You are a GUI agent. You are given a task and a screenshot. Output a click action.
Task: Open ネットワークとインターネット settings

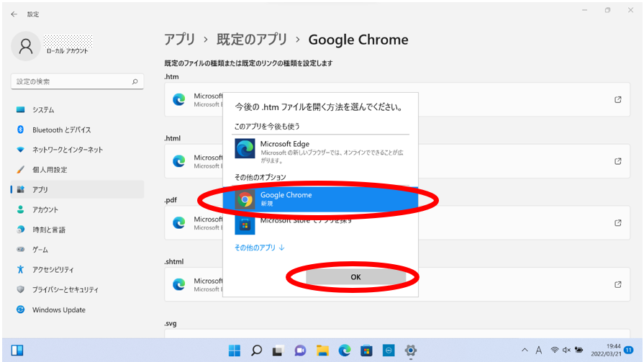click(77, 150)
